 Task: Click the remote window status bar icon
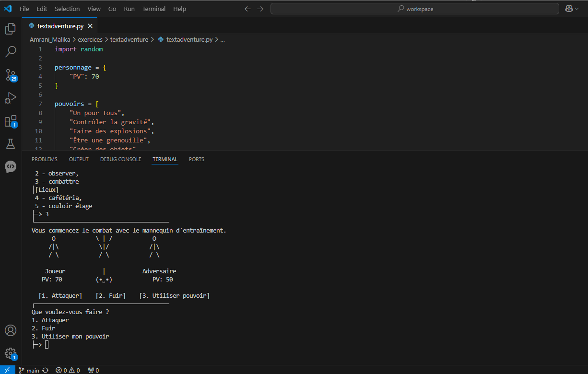7,370
